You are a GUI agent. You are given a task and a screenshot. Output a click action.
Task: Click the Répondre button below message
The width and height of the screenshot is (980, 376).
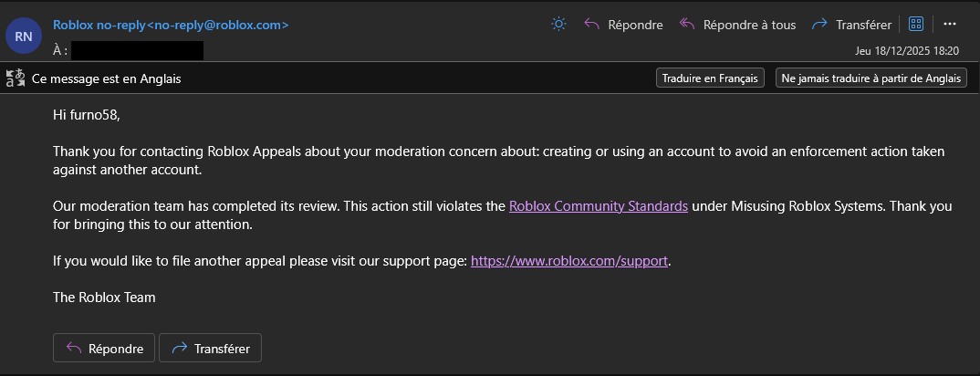[x=104, y=348]
